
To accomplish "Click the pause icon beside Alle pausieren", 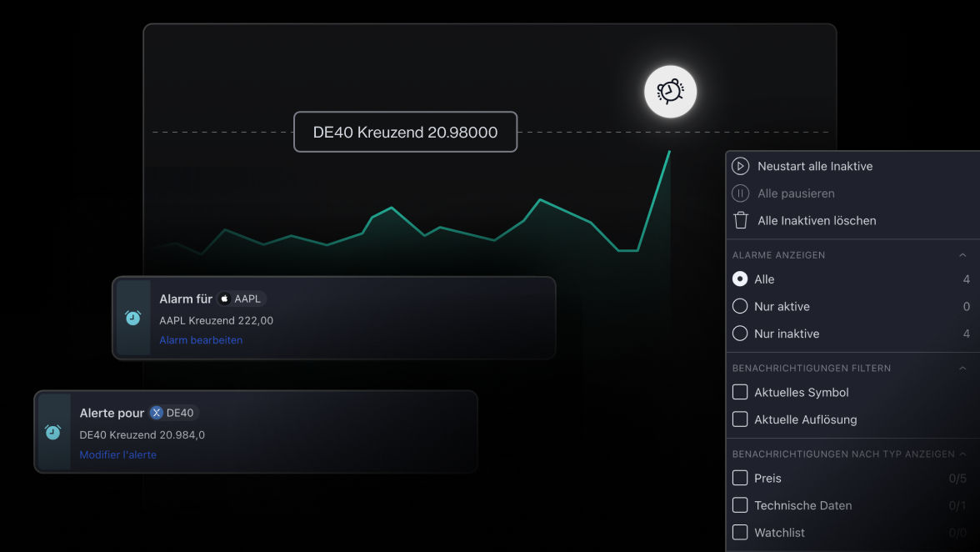I will 740,193.
